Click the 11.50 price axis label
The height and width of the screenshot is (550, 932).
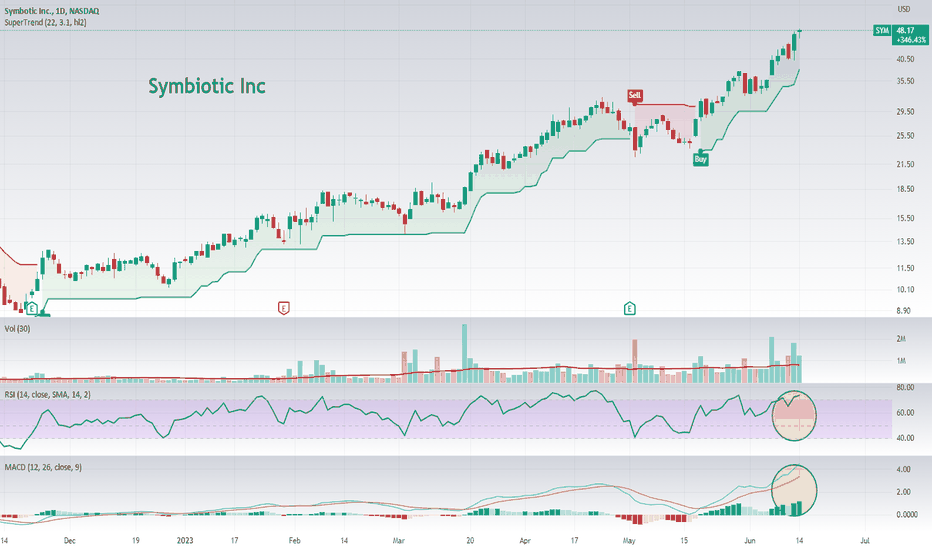(x=905, y=268)
